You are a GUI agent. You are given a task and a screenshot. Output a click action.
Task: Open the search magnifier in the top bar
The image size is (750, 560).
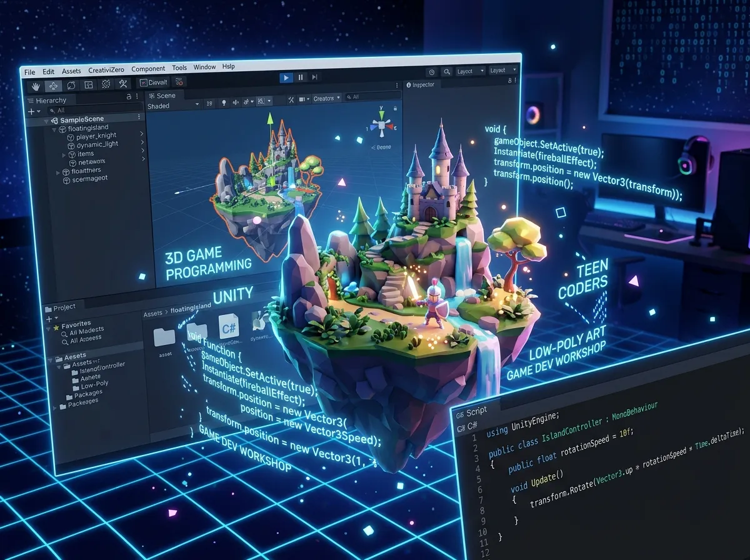coord(447,72)
